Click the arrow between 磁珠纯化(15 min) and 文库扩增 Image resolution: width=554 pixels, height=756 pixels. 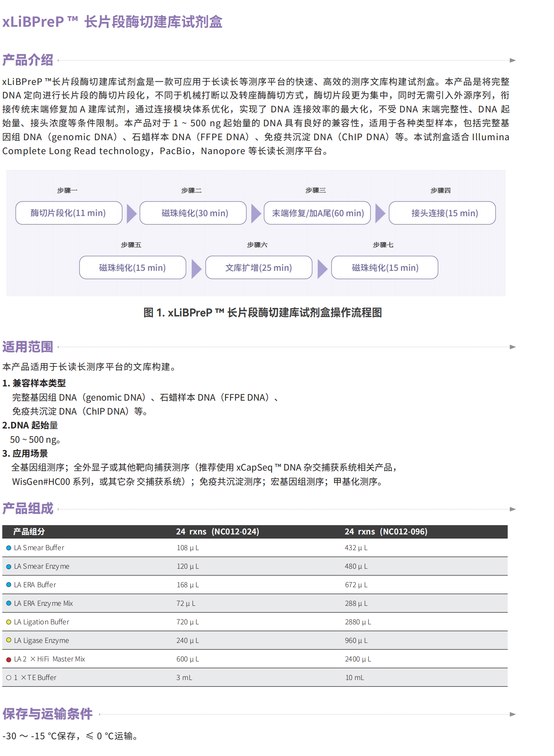(x=196, y=268)
